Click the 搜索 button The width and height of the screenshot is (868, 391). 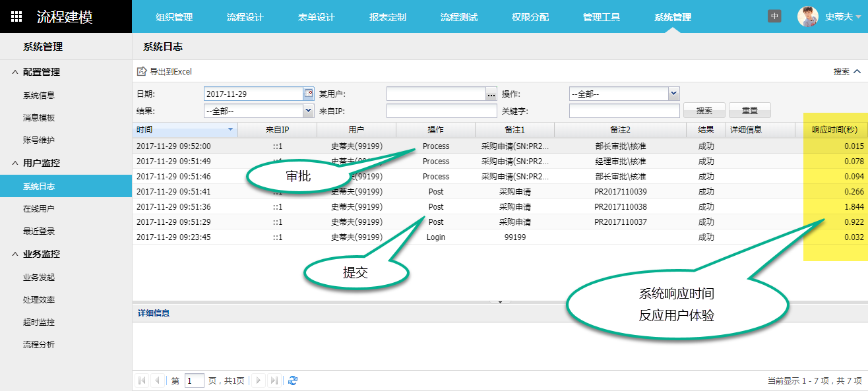tap(704, 111)
